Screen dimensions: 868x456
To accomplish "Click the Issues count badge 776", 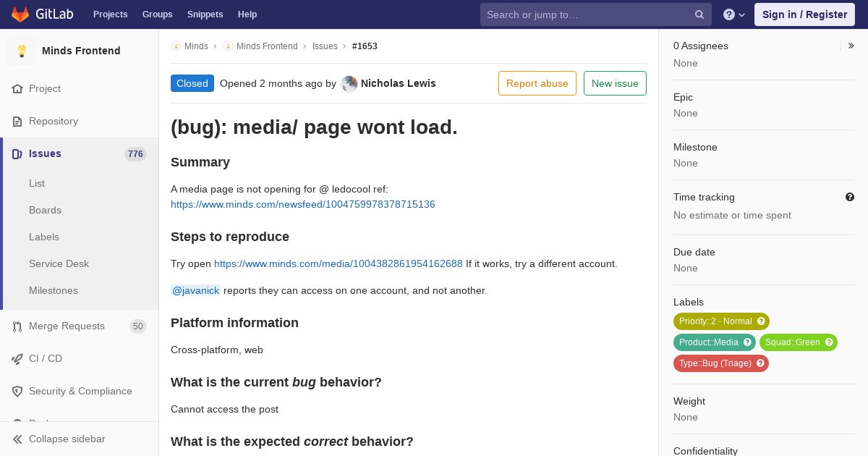I will click(x=135, y=153).
